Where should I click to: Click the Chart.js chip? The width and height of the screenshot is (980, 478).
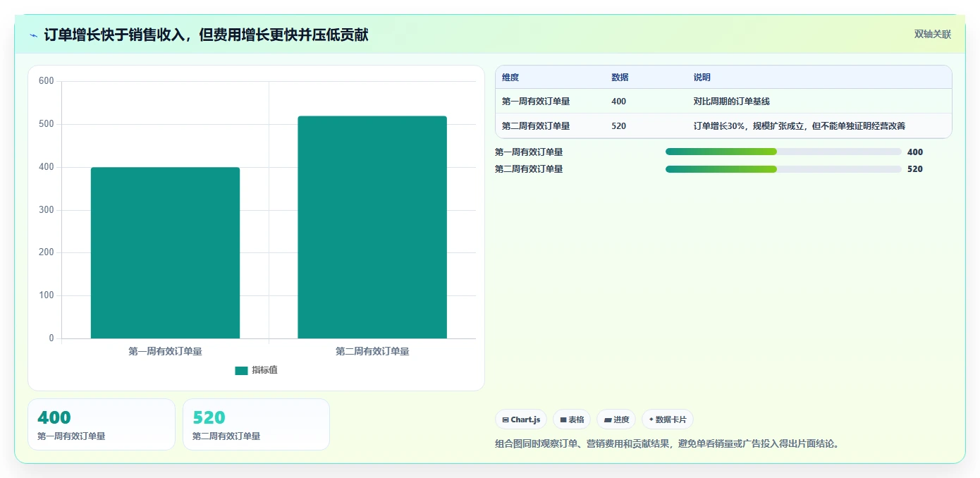click(x=521, y=419)
